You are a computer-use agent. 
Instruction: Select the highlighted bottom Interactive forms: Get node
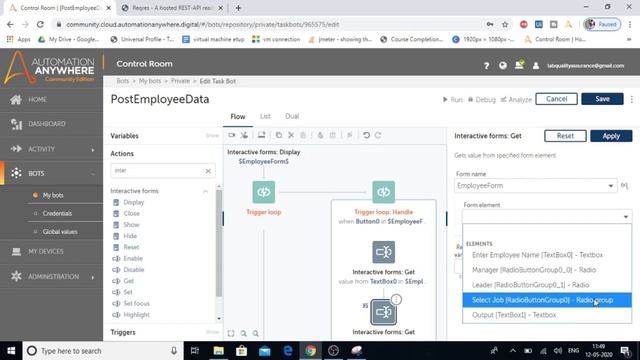383,312
